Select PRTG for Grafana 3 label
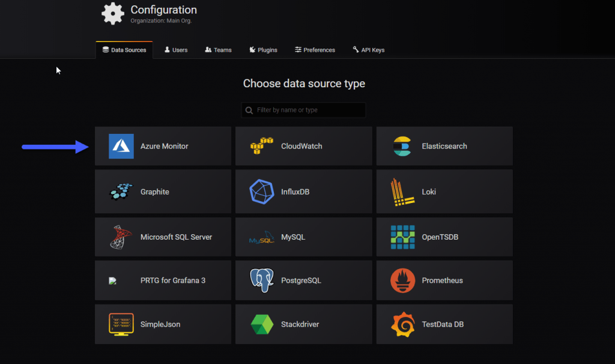615x364 pixels. pos(173,281)
